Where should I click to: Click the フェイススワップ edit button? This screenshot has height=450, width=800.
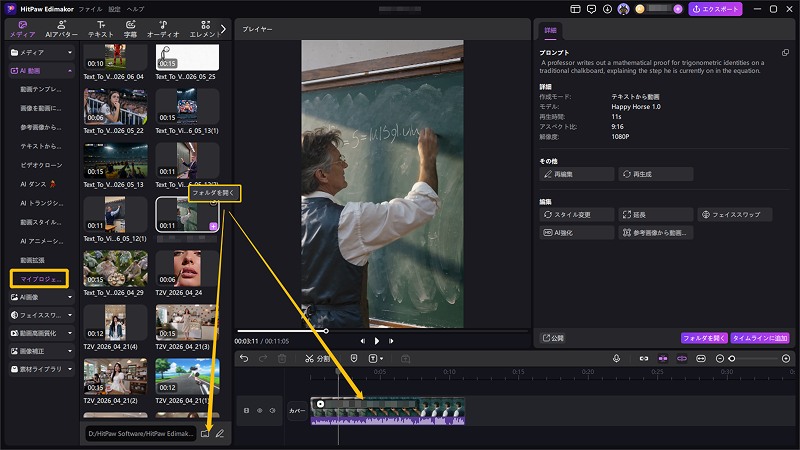735,215
